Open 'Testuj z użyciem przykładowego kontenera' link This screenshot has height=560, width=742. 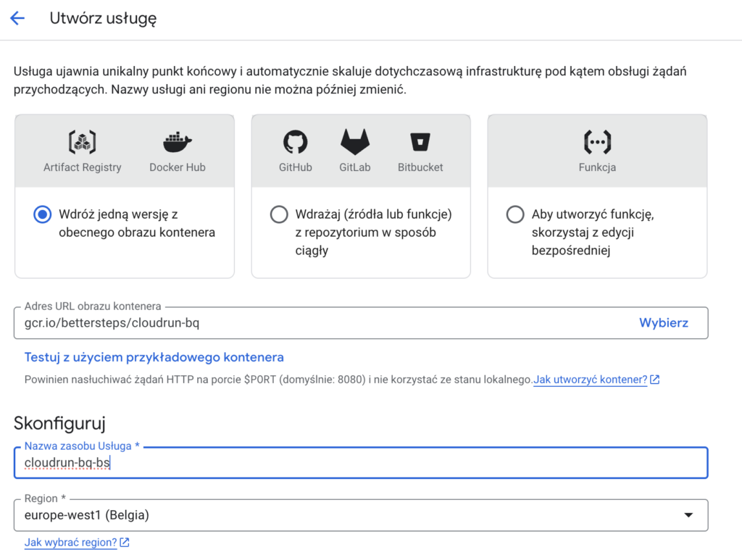[154, 357]
